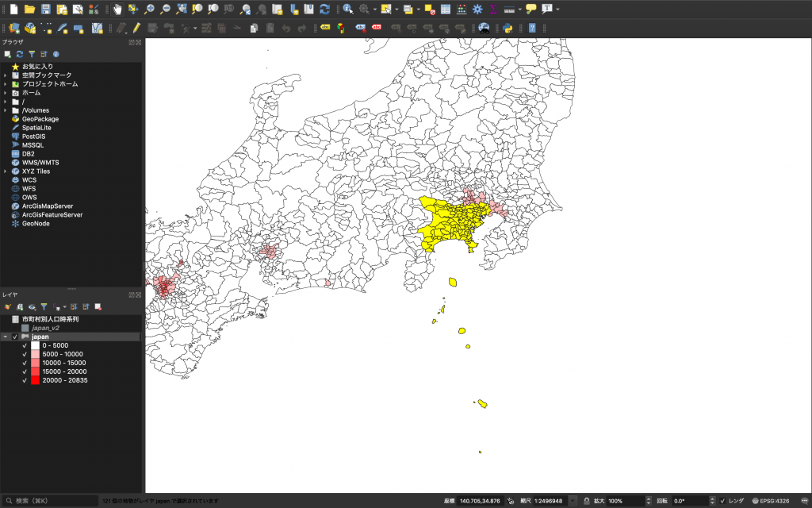Click the Help question mark icon
Screen dimensions: 812x508
[x=532, y=28]
